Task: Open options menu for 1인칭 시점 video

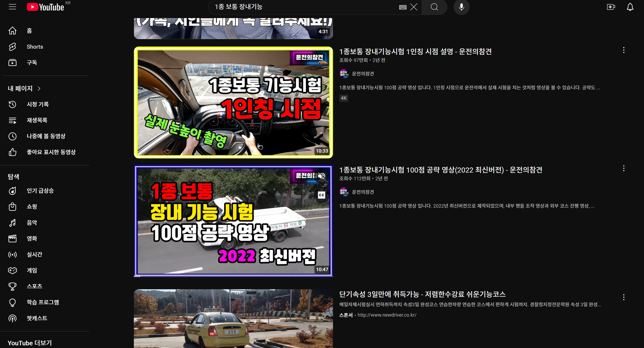Action: pos(624,50)
